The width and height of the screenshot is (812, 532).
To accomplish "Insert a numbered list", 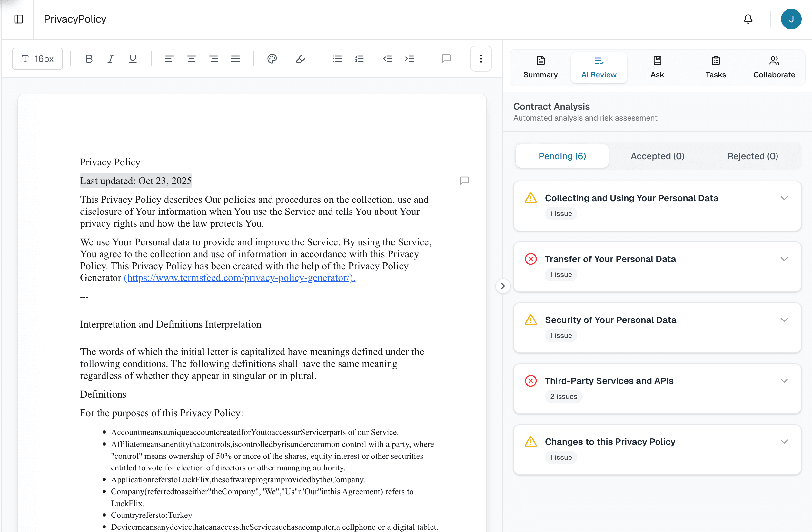I will pyautogui.click(x=359, y=59).
